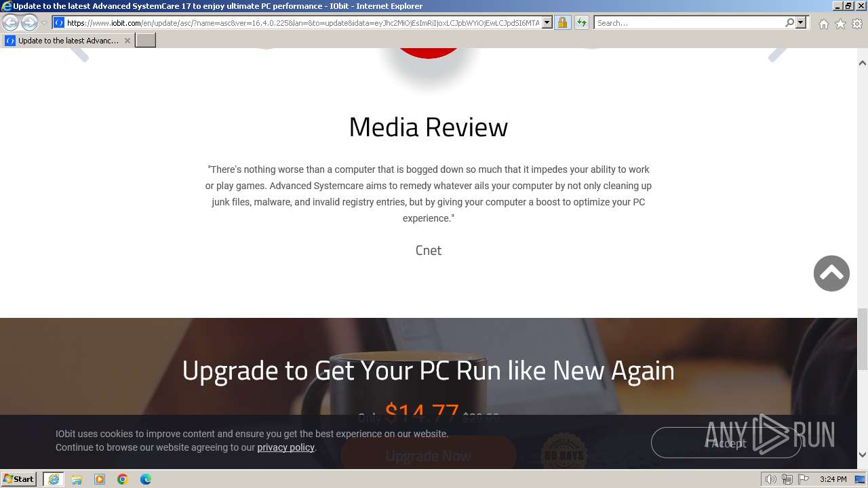The image size is (868, 488).
Task: Click the red reviewer avatar circle
Action: tap(429, 53)
